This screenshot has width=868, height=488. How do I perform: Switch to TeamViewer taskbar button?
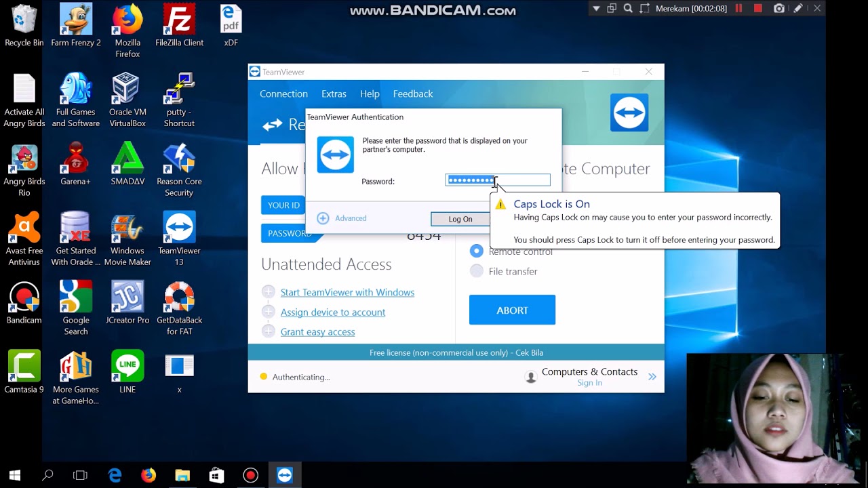(x=284, y=475)
